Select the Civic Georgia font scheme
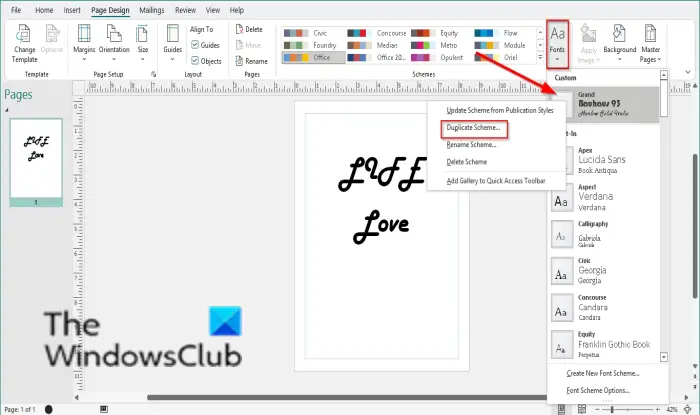Screen dimensions: 700x415 click(604, 271)
